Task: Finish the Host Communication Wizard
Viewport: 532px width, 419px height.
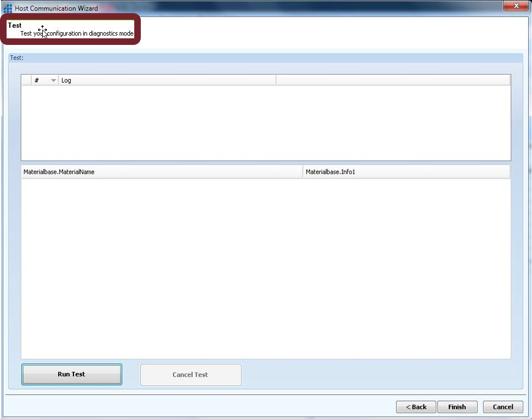Action: [x=457, y=407]
